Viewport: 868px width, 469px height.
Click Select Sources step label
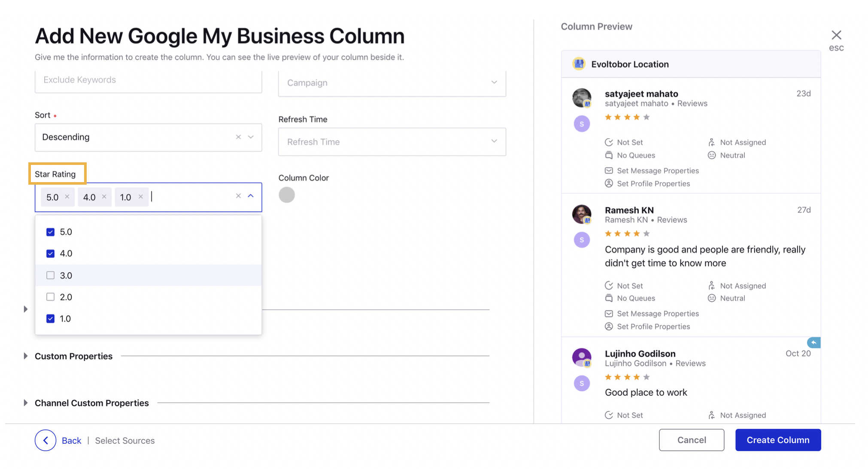coord(124,441)
